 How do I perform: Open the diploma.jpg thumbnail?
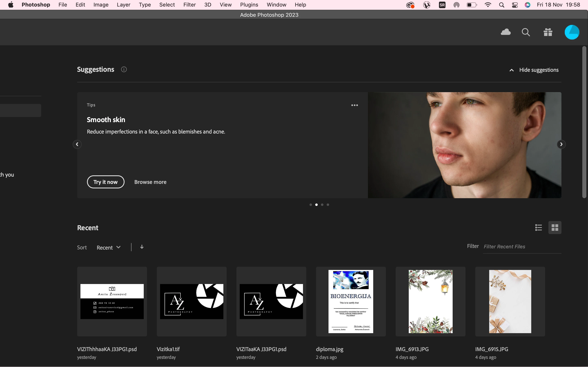351,302
